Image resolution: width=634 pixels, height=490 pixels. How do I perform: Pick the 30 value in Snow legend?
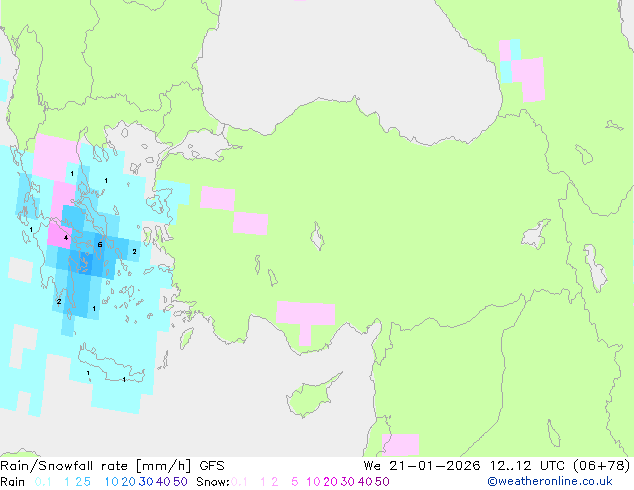[x=348, y=482]
